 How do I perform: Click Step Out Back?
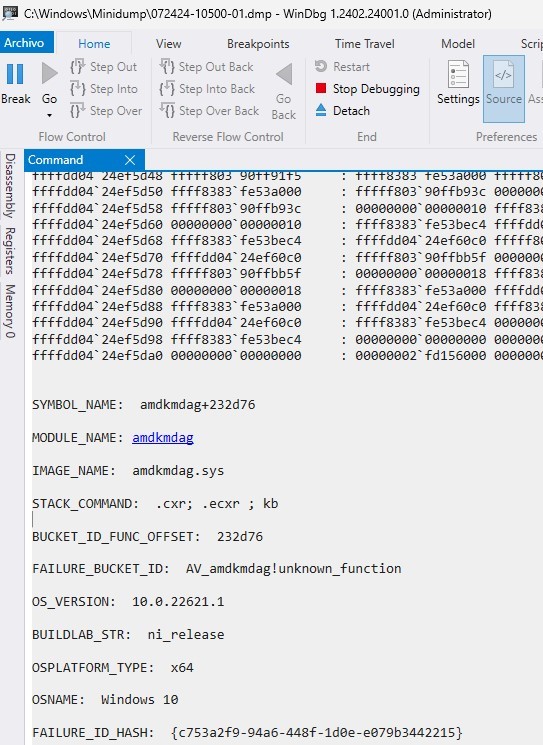pos(207,67)
